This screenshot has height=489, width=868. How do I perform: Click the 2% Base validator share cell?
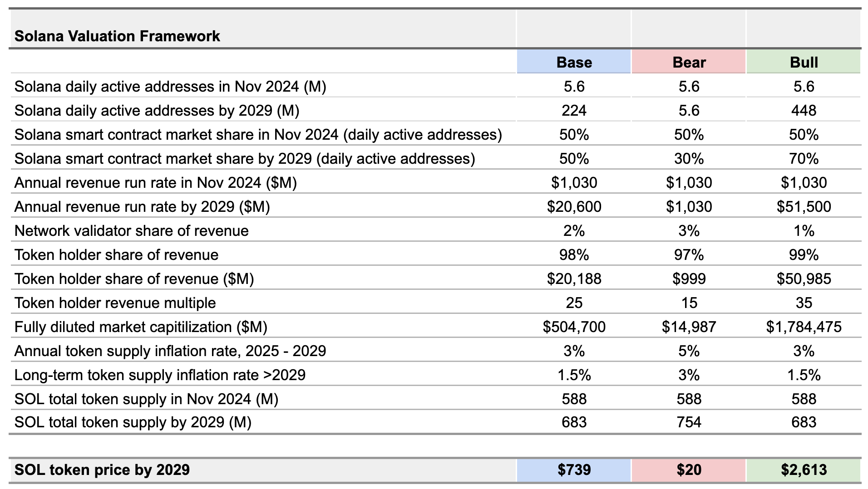tap(574, 230)
